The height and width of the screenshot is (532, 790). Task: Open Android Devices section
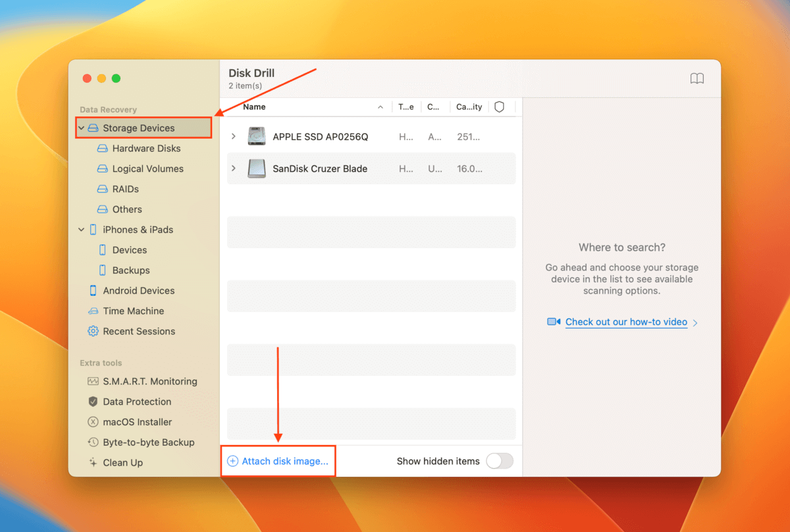pos(139,291)
